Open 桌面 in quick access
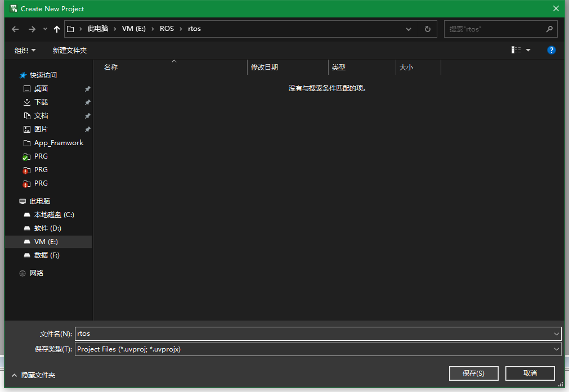The image size is (569, 392). pyautogui.click(x=41, y=88)
